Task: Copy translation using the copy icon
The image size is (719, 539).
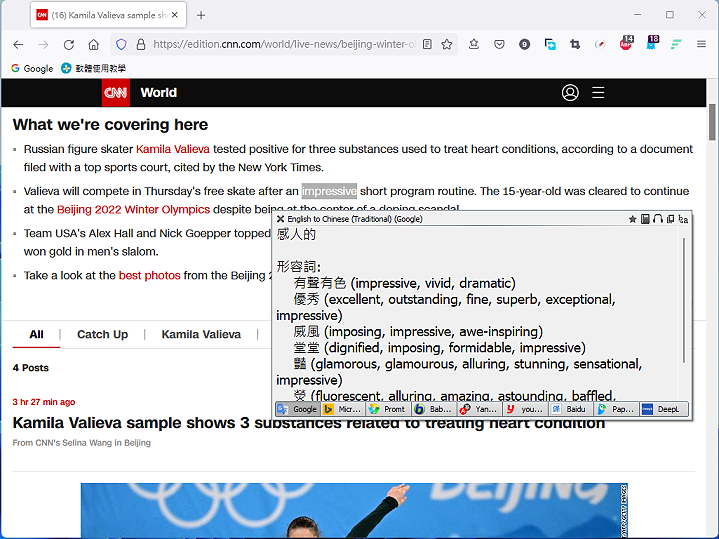Action: (x=670, y=219)
